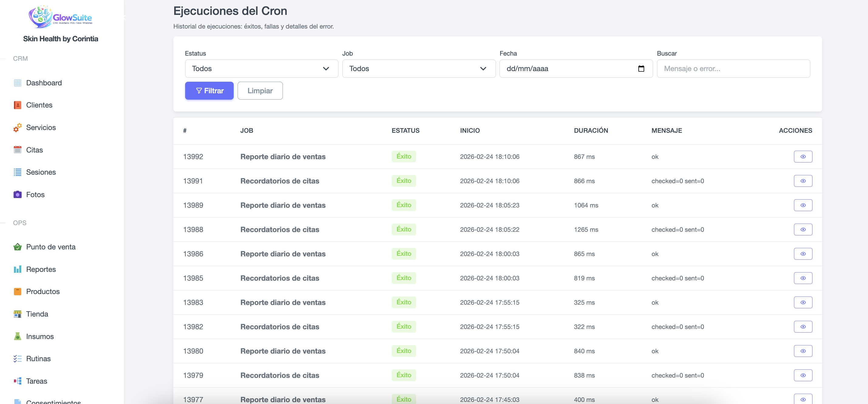Open the Job dropdown
The image size is (868, 404).
click(x=419, y=69)
